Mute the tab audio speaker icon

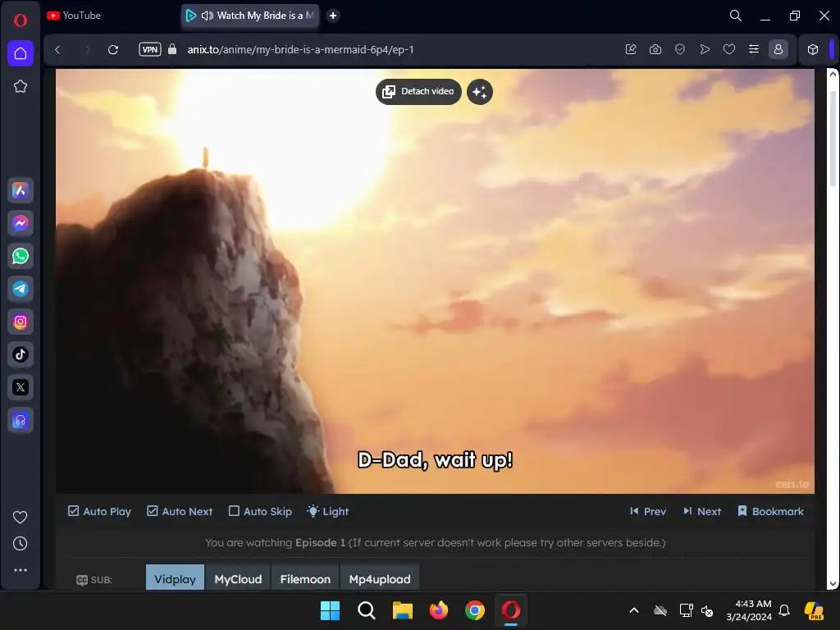pos(207,16)
